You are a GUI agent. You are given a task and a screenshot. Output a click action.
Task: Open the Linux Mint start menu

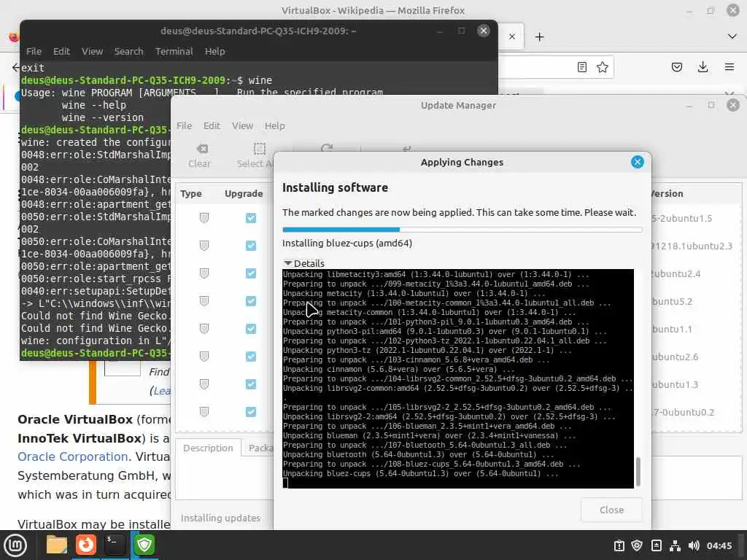tap(15, 545)
